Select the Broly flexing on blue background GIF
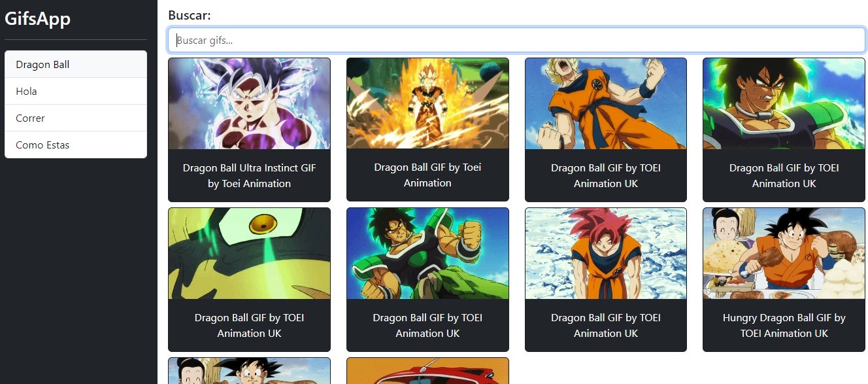The width and height of the screenshot is (868, 384). click(x=427, y=254)
